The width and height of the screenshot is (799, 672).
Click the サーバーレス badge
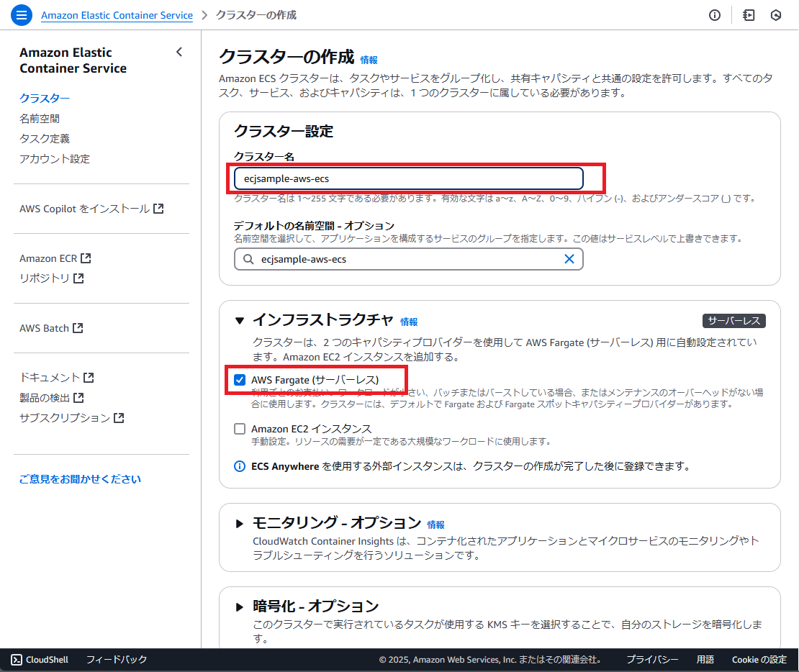pos(733,320)
